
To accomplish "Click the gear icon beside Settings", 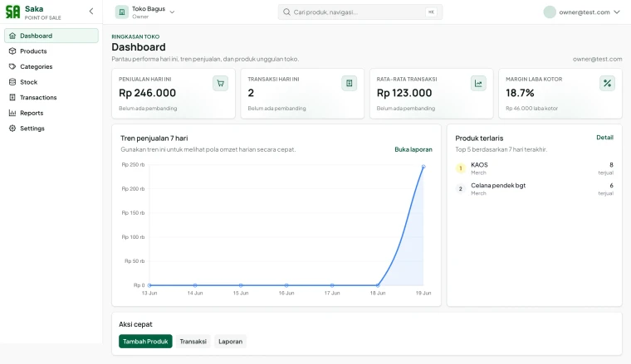I will pos(12,129).
